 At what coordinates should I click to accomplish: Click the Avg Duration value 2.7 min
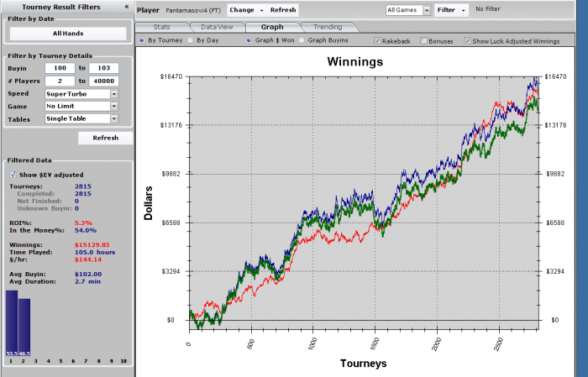(x=87, y=281)
